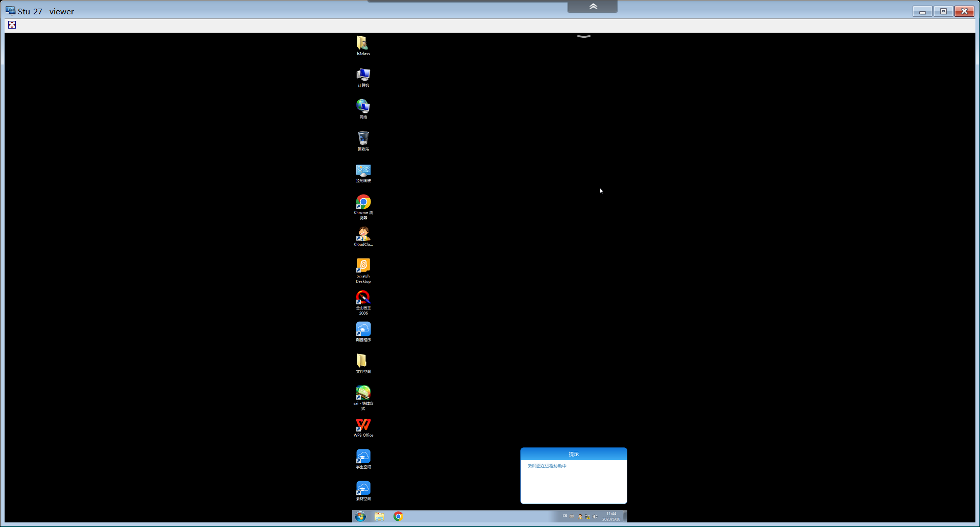Screen dimensions: 980x527
Task: Select the sai - 快捷方式 desktop shortcut
Action: click(x=363, y=398)
